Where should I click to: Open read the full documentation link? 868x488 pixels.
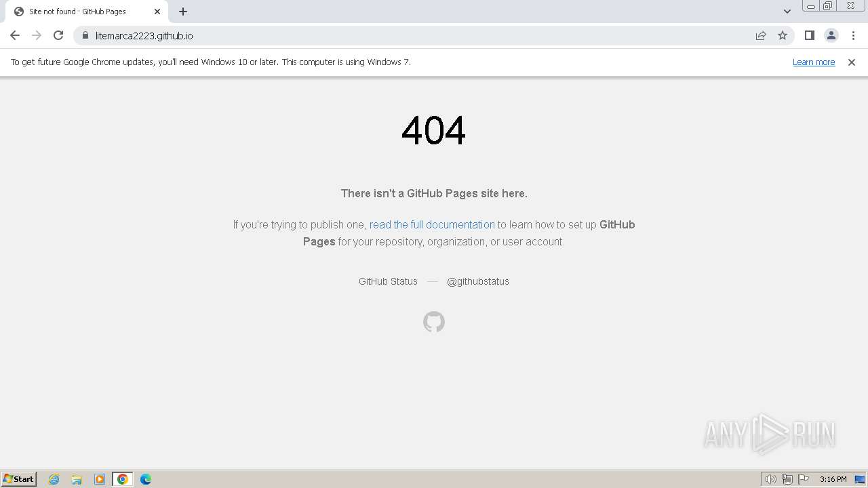[x=432, y=224]
